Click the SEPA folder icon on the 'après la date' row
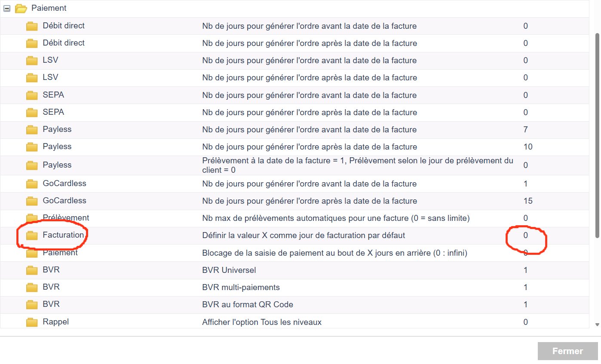This screenshot has height=364, width=601. [32, 112]
